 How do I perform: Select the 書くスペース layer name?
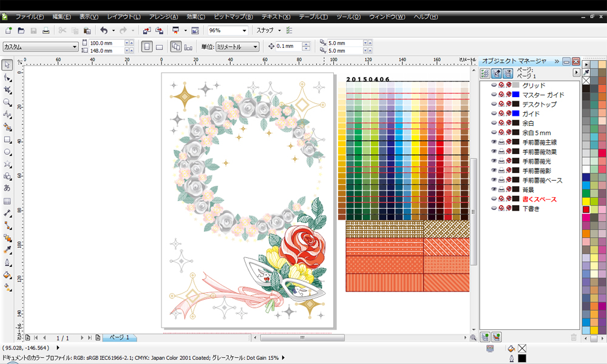[x=539, y=199]
